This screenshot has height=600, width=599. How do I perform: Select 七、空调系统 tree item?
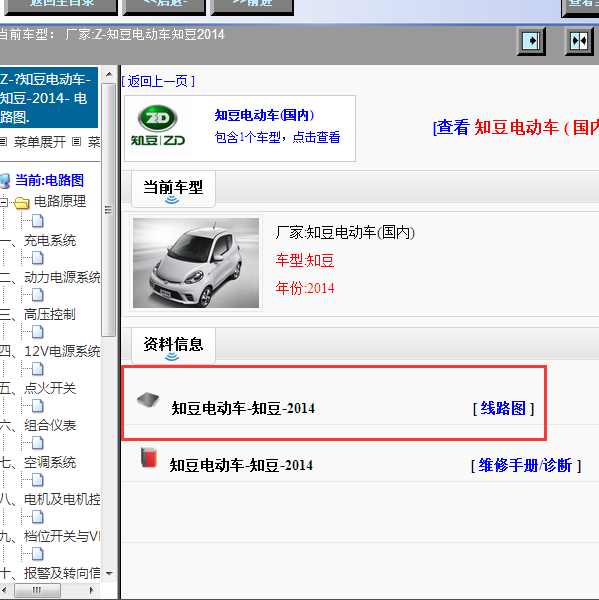click(x=38, y=462)
